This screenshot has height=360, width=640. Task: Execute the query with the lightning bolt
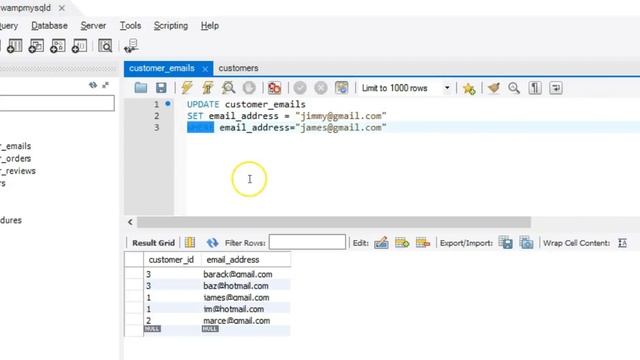(x=187, y=88)
